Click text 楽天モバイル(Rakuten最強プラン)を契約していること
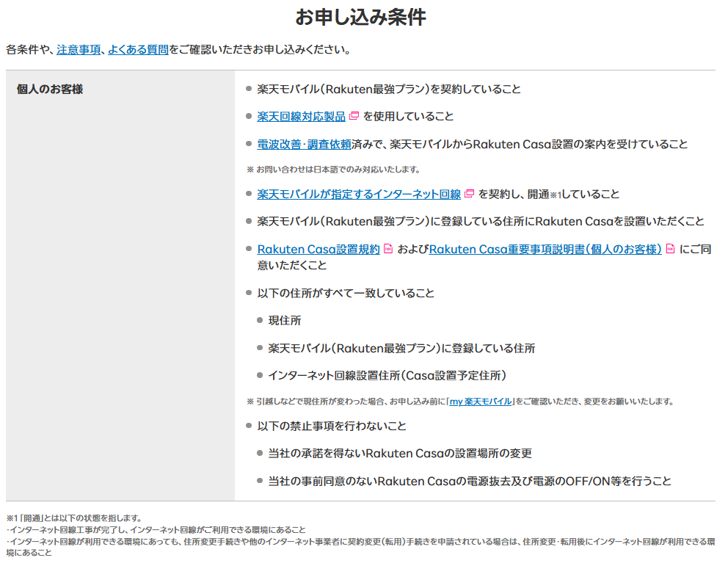The width and height of the screenshot is (728, 566). [x=389, y=89]
